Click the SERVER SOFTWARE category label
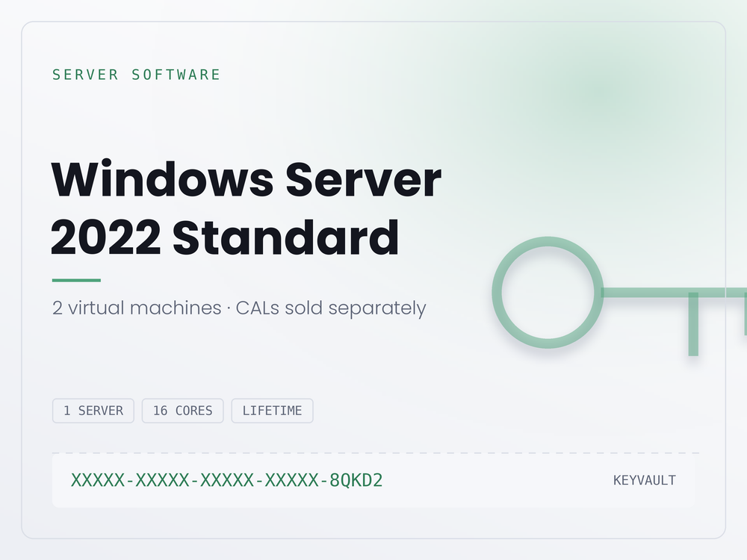Image resolution: width=747 pixels, height=560 pixels. click(x=137, y=75)
